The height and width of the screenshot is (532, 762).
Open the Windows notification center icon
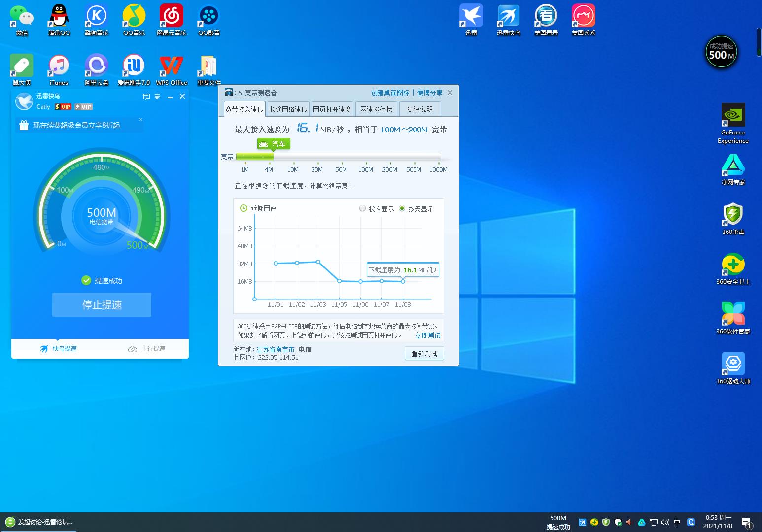point(746,522)
